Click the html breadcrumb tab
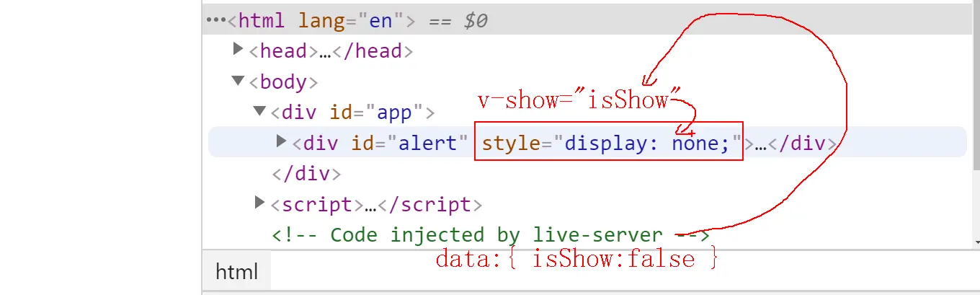The width and height of the screenshot is (980, 295). pyautogui.click(x=237, y=272)
